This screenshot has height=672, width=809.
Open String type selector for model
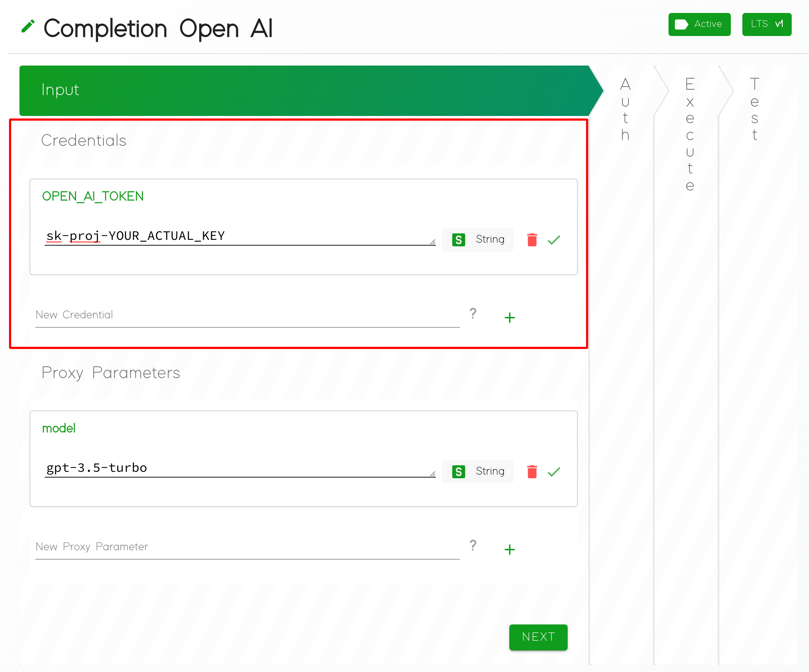477,471
